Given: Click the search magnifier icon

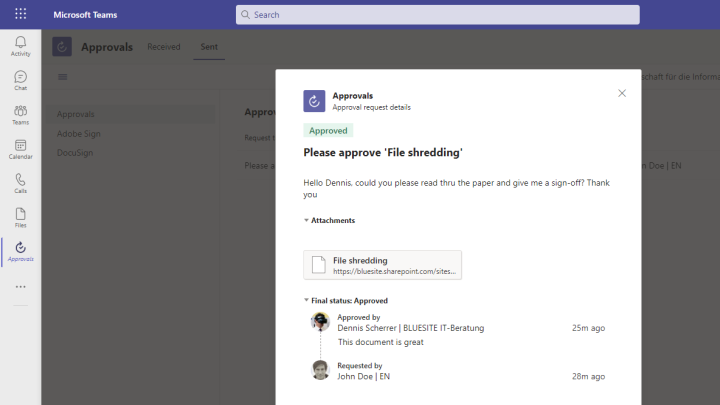Looking at the screenshot, I should (246, 15).
